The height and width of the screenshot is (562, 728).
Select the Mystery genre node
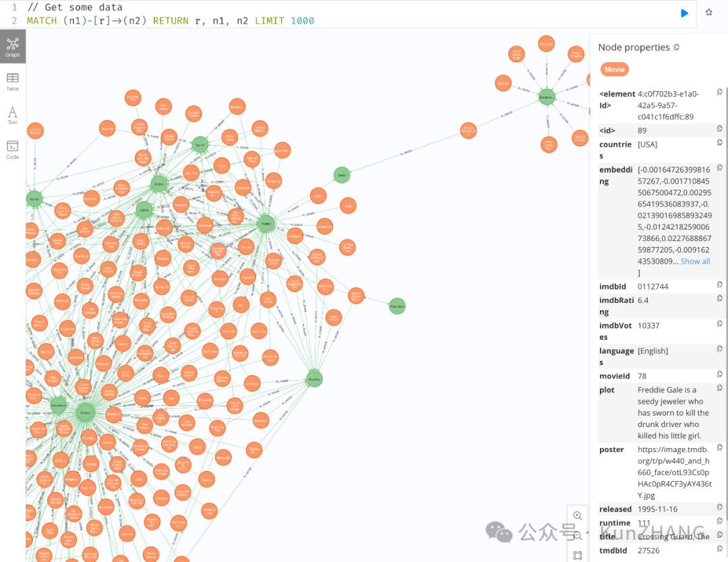coord(314,379)
